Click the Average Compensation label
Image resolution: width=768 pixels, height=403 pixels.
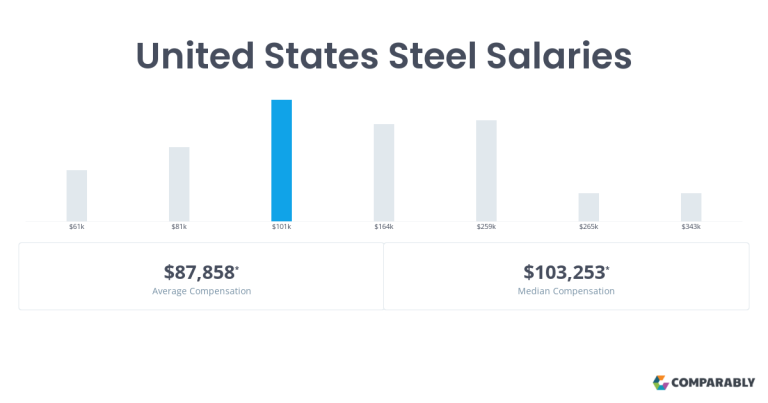pos(201,291)
